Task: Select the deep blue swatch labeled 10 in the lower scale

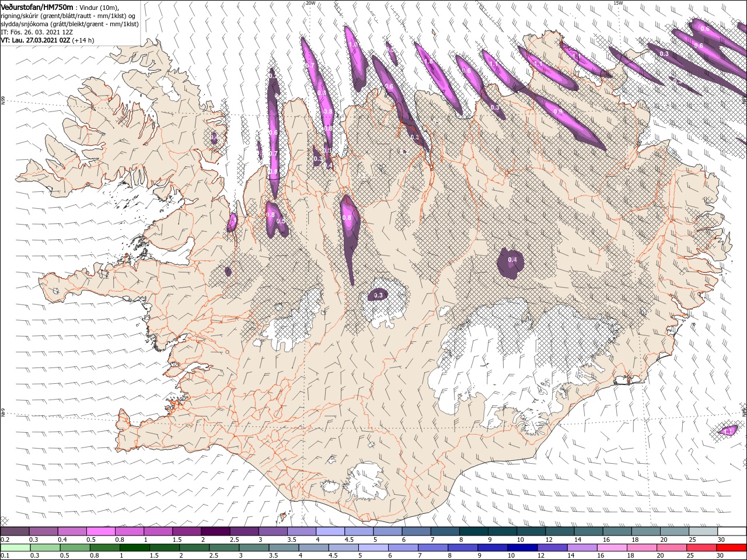Action: 522,548
